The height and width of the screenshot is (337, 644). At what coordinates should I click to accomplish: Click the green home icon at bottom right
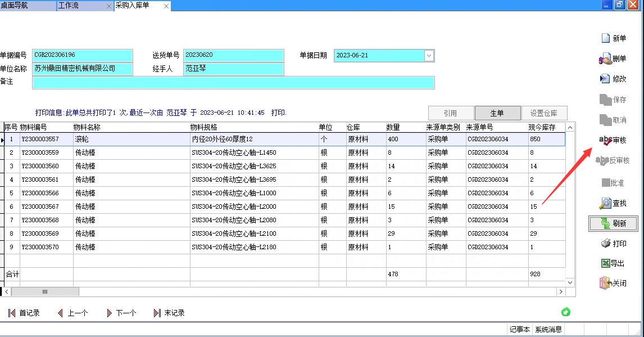pos(566,312)
